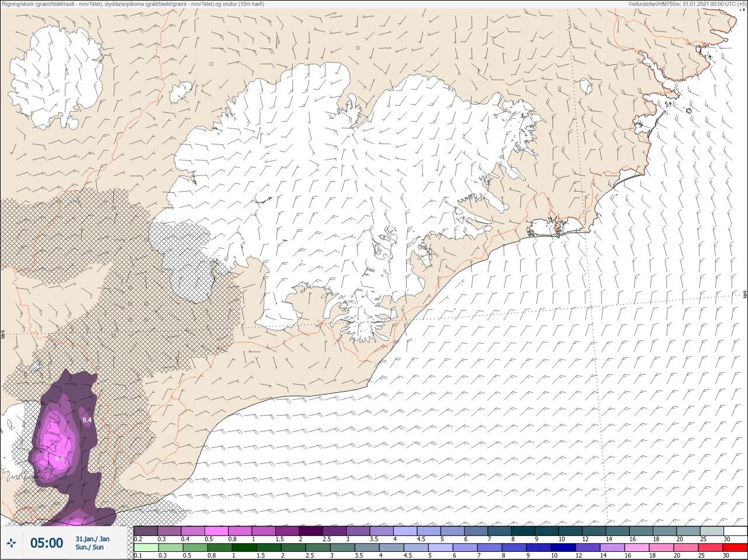The width and height of the screenshot is (748, 560).
Task: Select the darkest purple 2 swatch, upper legend
Action: [x=311, y=531]
